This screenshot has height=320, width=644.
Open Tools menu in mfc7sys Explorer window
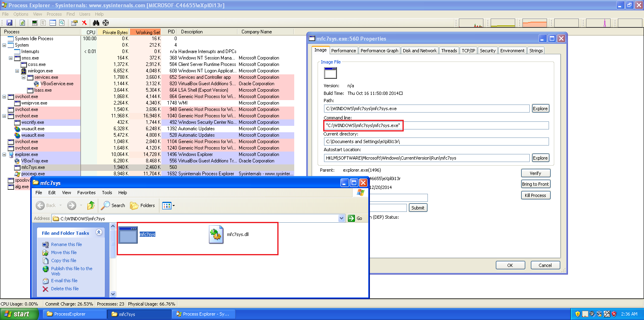pyautogui.click(x=107, y=193)
